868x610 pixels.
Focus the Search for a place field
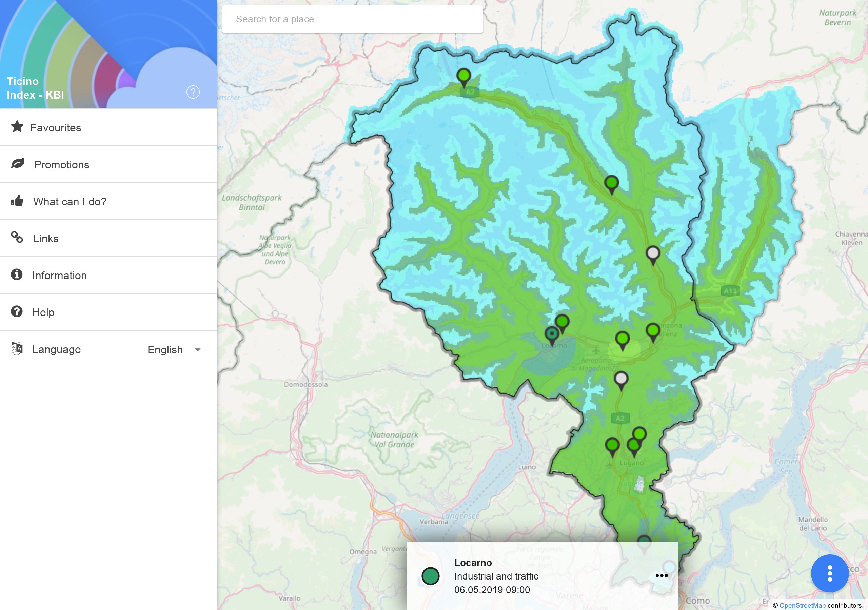(352, 19)
